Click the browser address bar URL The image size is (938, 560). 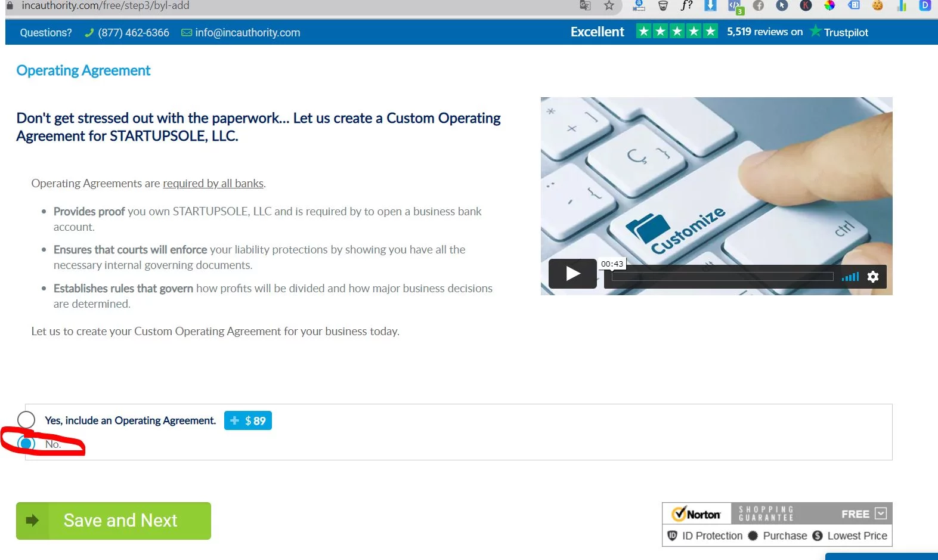click(x=106, y=6)
